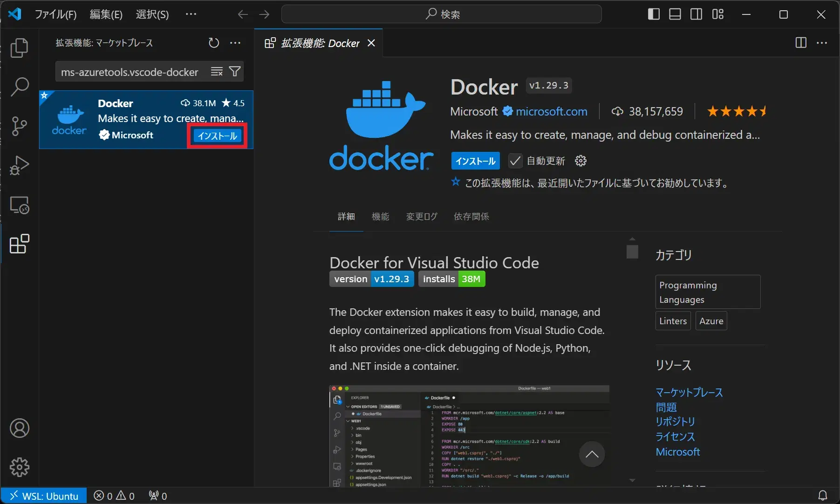Viewport: 840px width, 504px height.
Task: Open the microsoft.com publisher link
Action: point(552,112)
